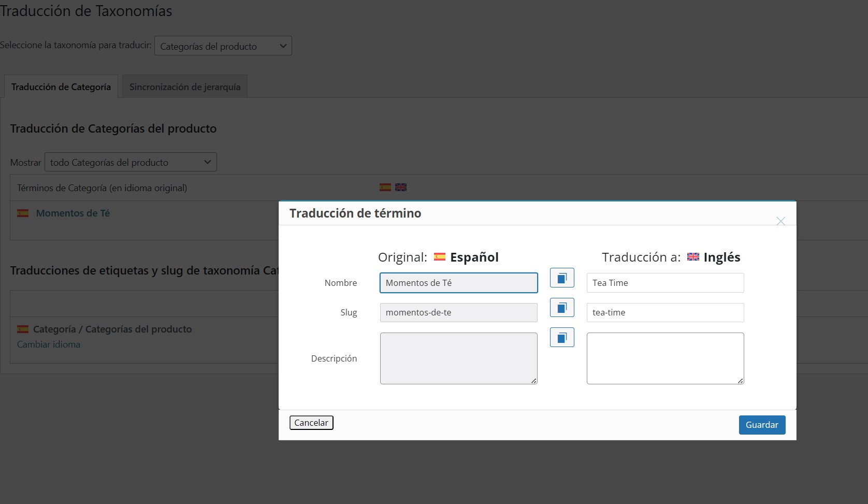The image size is (868, 504).
Task: Copy the original Descripción to translation
Action: 562,338
